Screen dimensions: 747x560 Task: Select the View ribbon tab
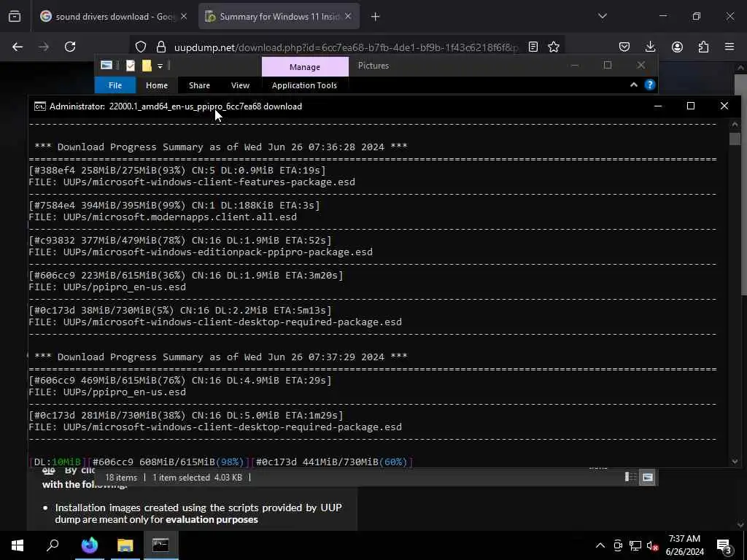(x=240, y=85)
